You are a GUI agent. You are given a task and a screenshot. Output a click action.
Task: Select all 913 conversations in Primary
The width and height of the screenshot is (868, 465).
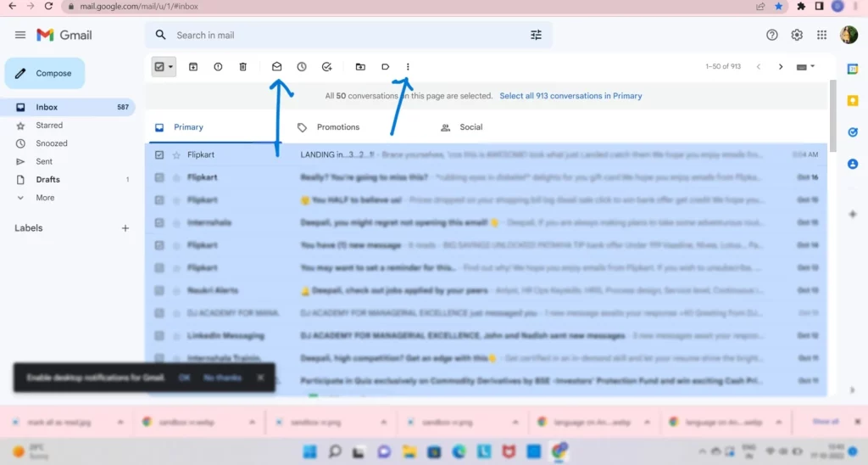[570, 96]
